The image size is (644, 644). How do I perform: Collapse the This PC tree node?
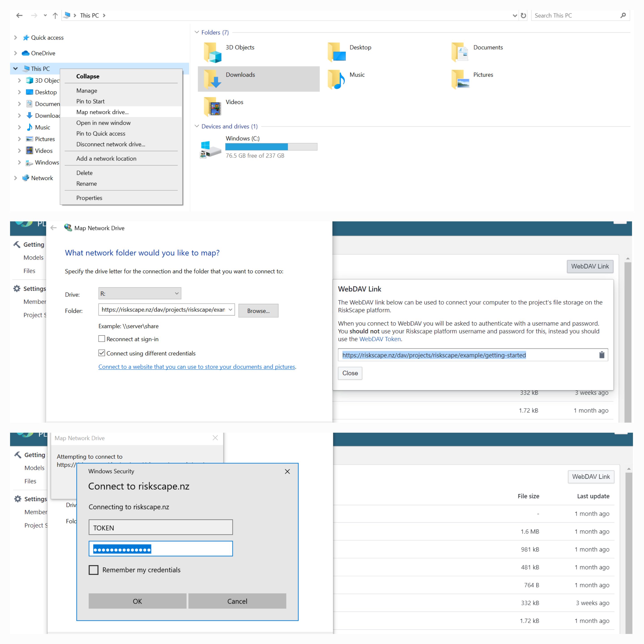[x=15, y=69]
